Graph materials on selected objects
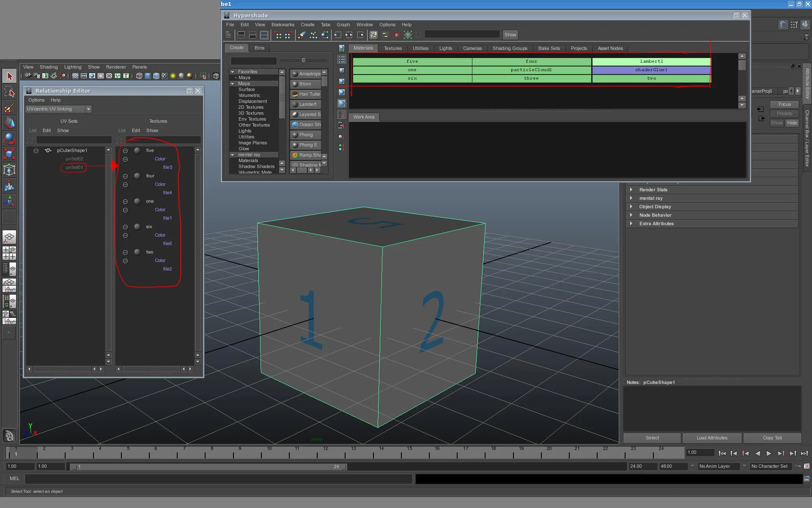The height and width of the screenshot is (508, 812). tap(325, 35)
